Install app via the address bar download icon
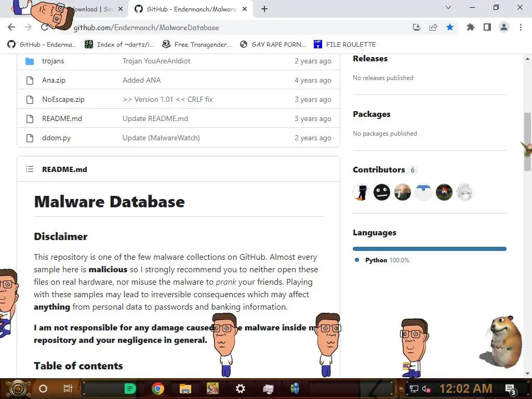This screenshot has width=532, height=399. tap(416, 27)
